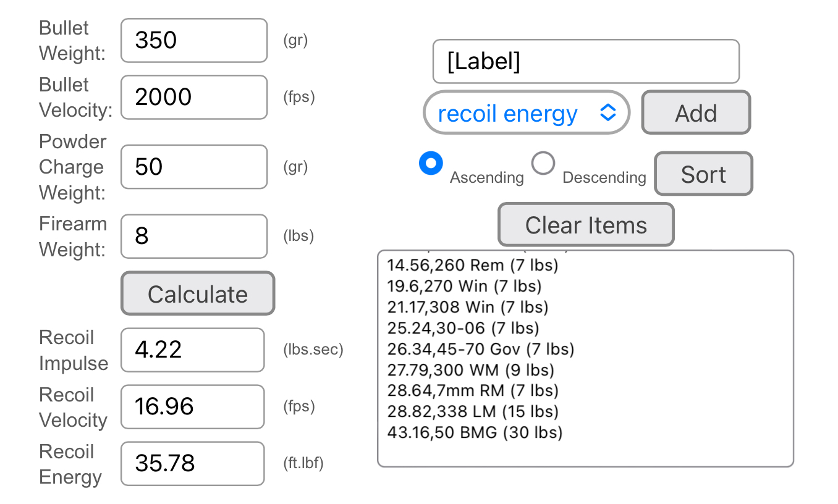Screen dimensions: 838x504
Task: Click the '(lbs.sec)' unit text
Action: pyautogui.click(x=313, y=350)
